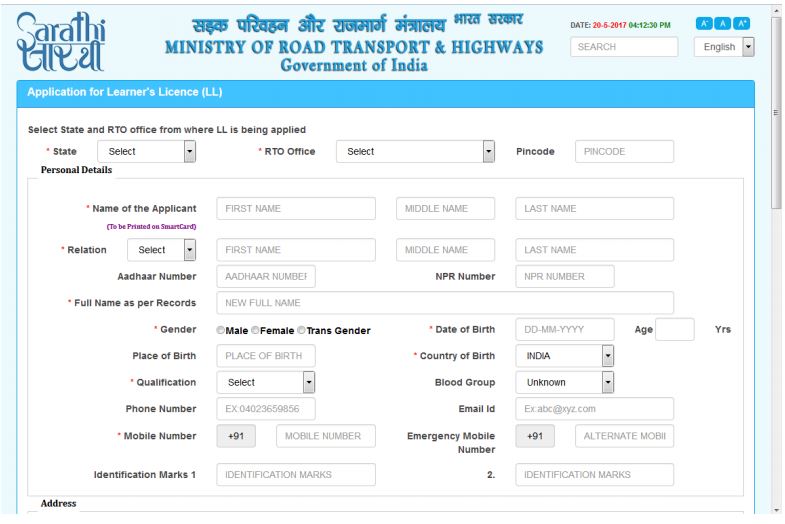Click applicant FIRST NAME field
Image resolution: width=785 pixels, height=524 pixels.
[296, 209]
